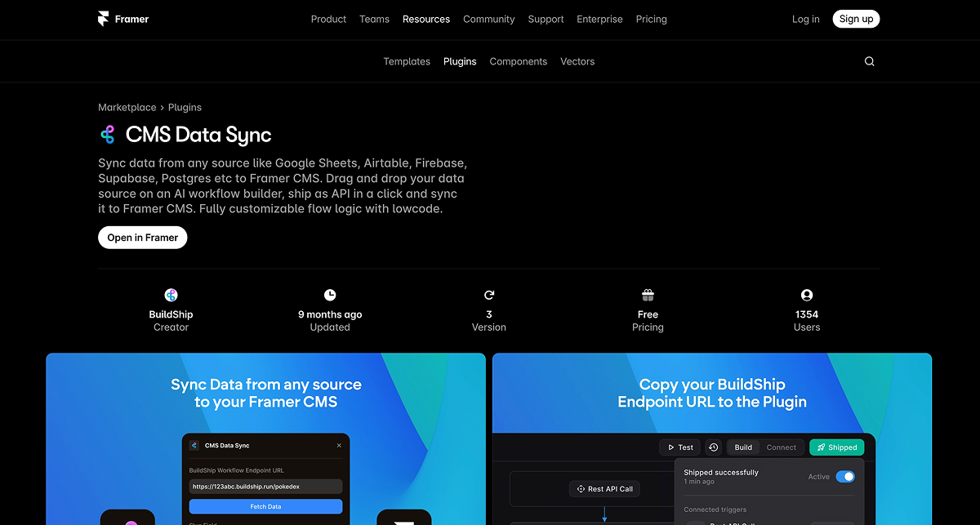Open the Pricing page
The image size is (980, 525).
(x=652, y=19)
